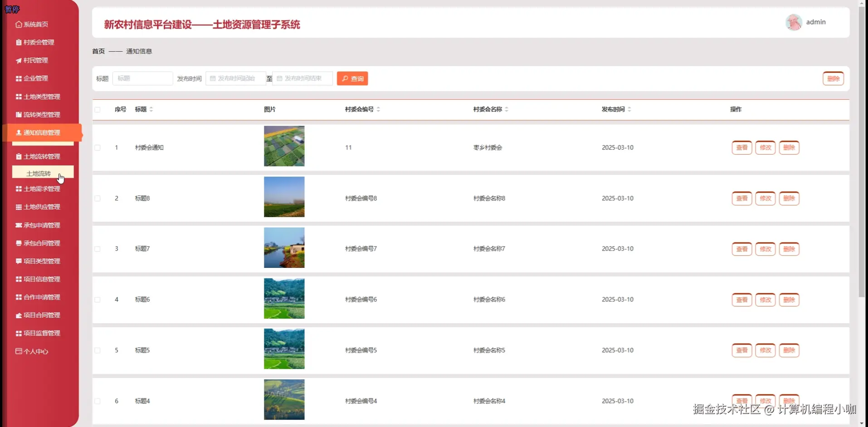Click the farmland image thumbnail of row 1
The height and width of the screenshot is (427, 868).
[283, 146]
